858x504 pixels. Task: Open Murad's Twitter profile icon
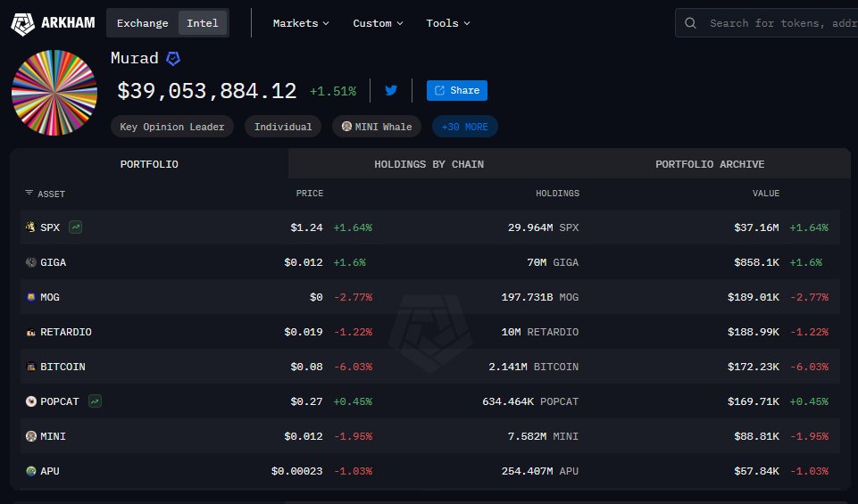pos(391,90)
